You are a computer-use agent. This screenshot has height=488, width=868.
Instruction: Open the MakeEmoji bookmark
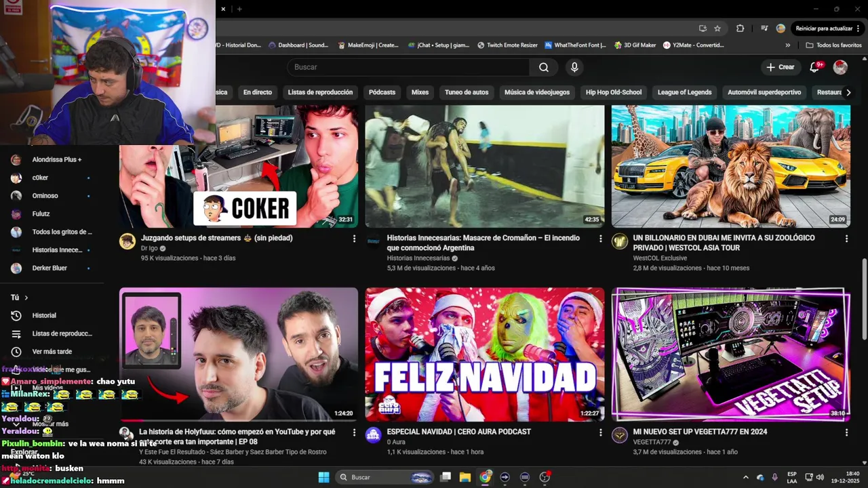pyautogui.click(x=368, y=45)
